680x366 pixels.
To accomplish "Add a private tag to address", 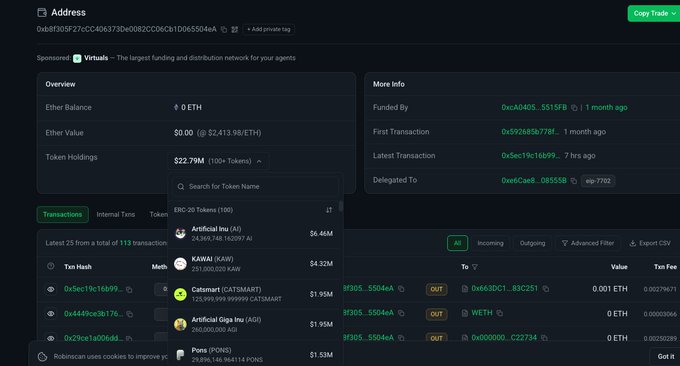I will [x=268, y=29].
